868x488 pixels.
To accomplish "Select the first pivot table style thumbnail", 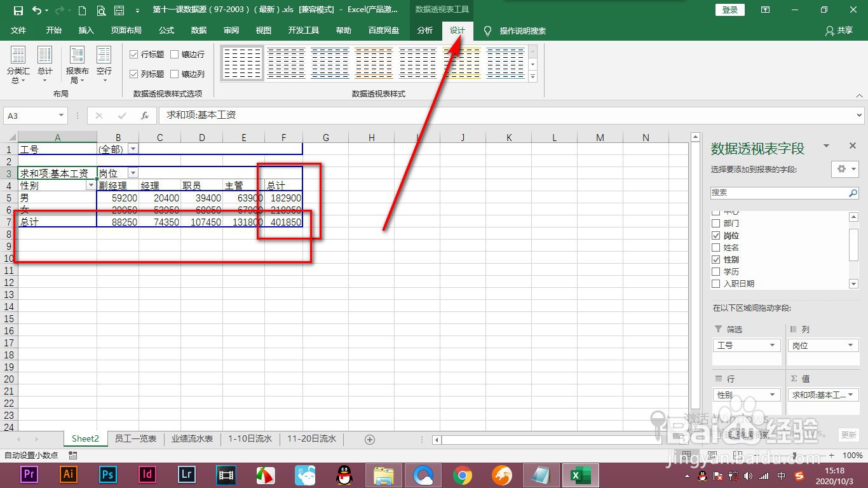I will (242, 64).
